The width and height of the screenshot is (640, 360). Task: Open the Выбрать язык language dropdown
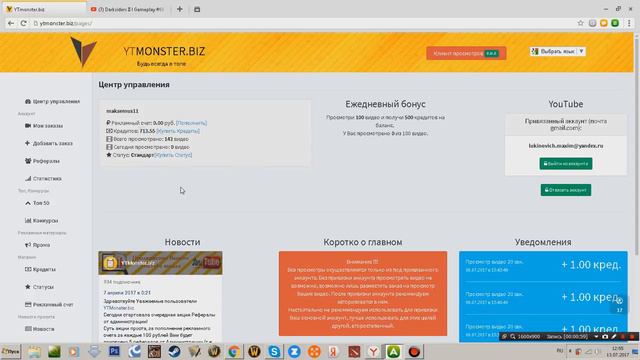(x=558, y=51)
